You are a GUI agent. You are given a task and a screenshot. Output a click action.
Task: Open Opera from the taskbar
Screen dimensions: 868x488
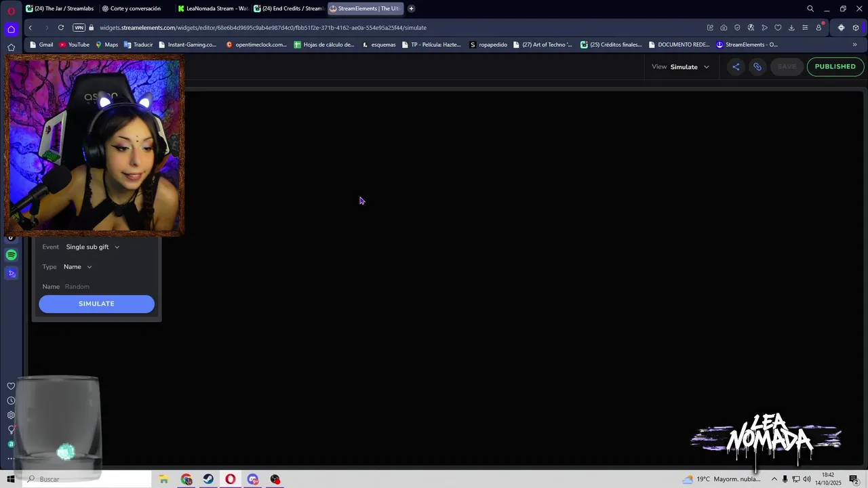(231, 479)
